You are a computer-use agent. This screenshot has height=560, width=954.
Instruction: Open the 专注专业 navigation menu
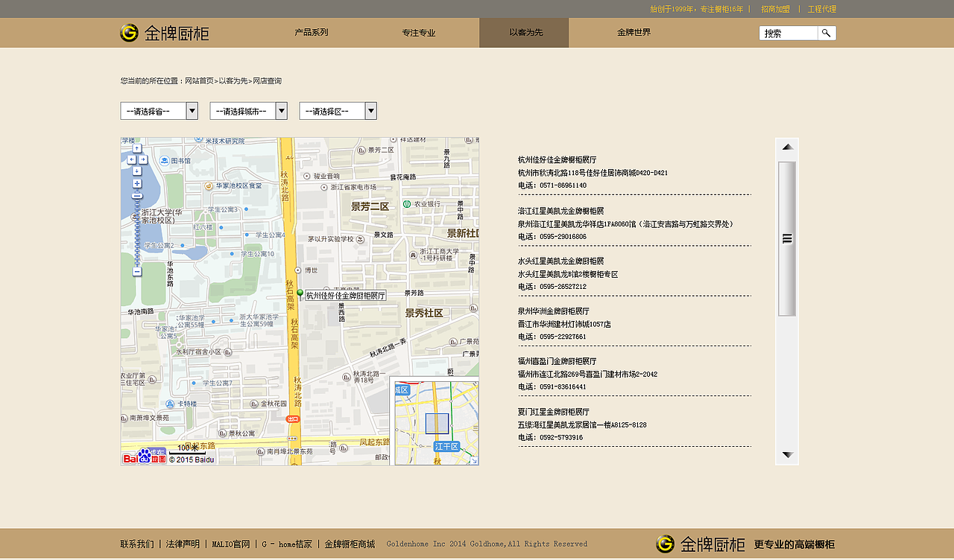[419, 33]
